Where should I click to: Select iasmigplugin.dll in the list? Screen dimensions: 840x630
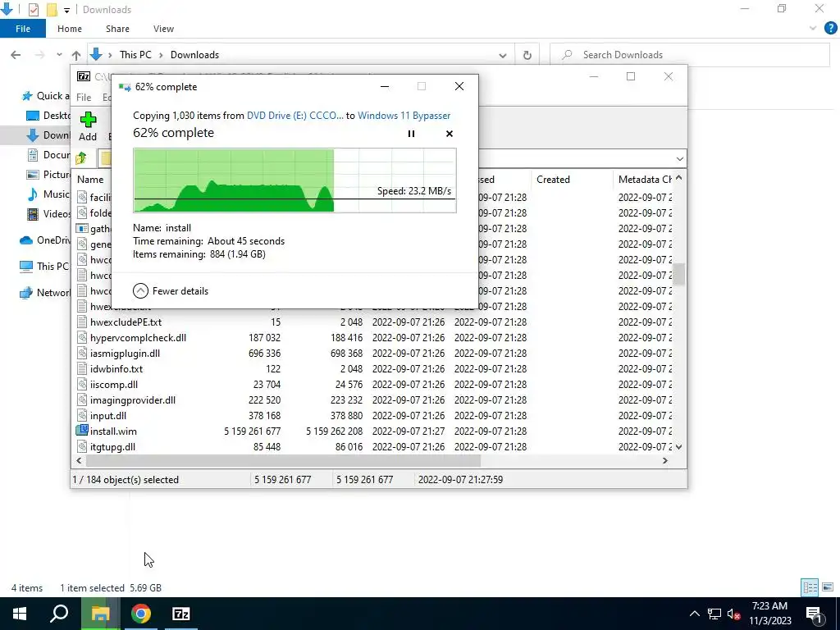point(125,353)
